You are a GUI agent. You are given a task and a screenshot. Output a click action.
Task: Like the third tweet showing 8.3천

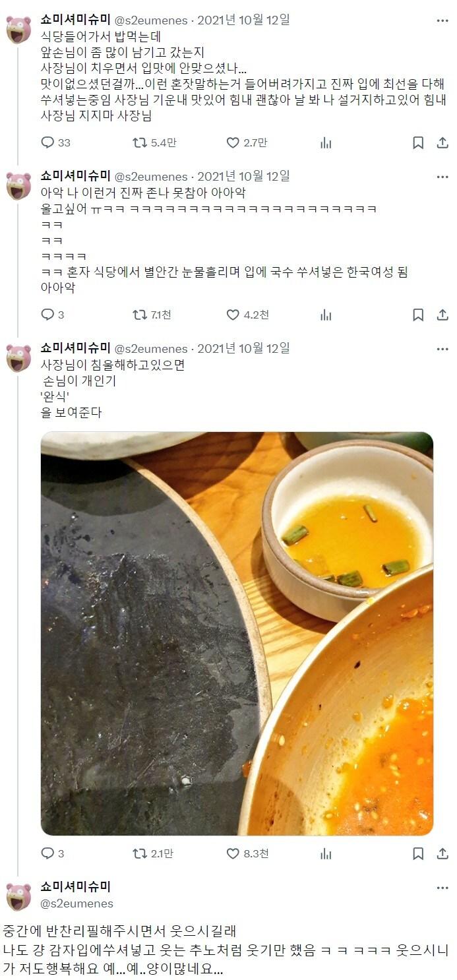pyautogui.click(x=247, y=853)
